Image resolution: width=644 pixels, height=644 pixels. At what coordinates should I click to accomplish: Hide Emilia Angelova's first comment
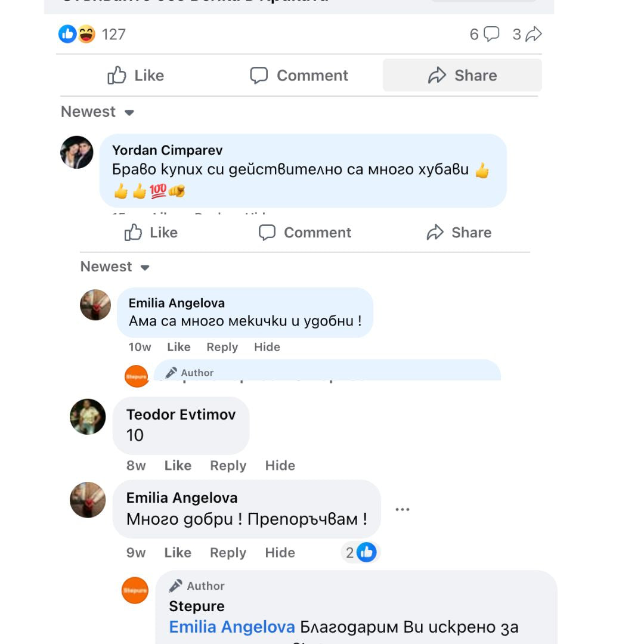tap(267, 346)
